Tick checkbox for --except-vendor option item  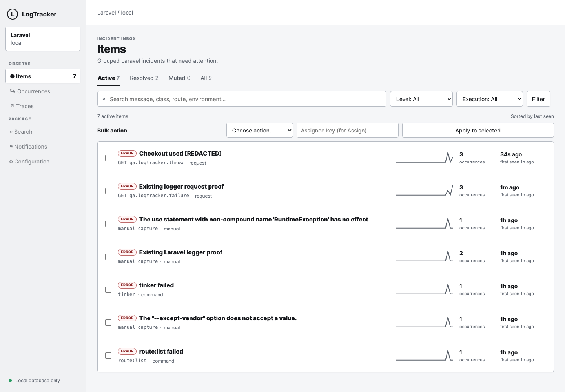(x=108, y=323)
